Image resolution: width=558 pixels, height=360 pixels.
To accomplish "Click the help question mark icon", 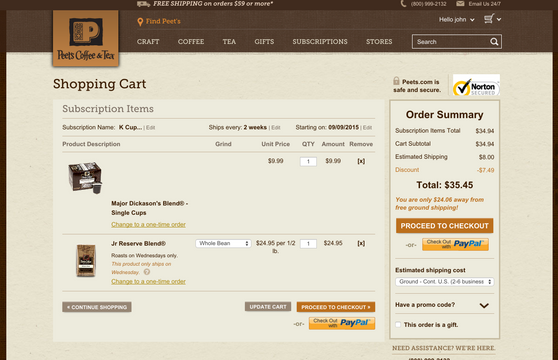I will pyautogui.click(x=147, y=272).
